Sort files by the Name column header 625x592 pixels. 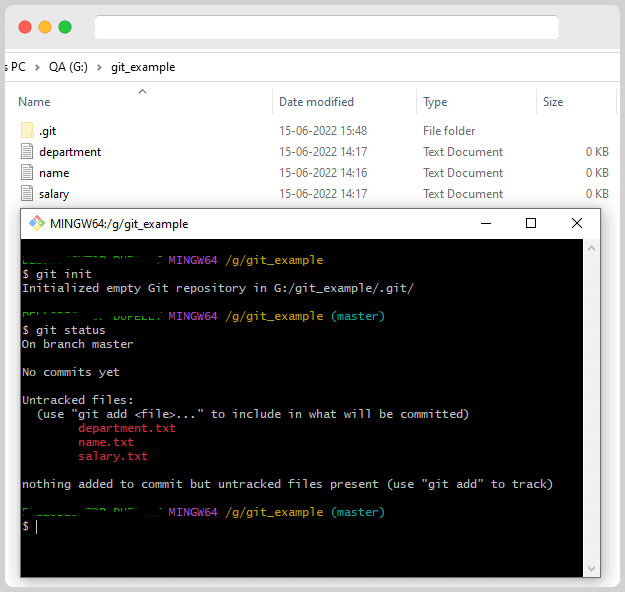coord(34,102)
